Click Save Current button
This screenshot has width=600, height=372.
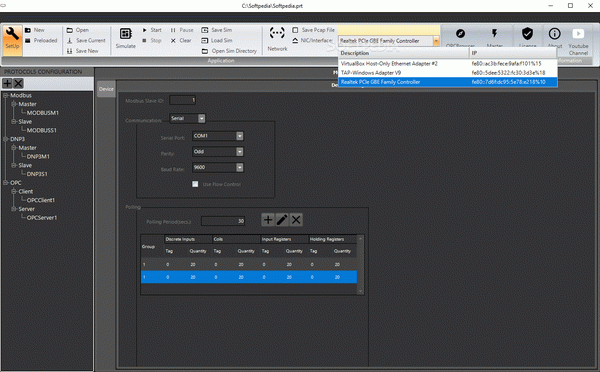click(86, 40)
